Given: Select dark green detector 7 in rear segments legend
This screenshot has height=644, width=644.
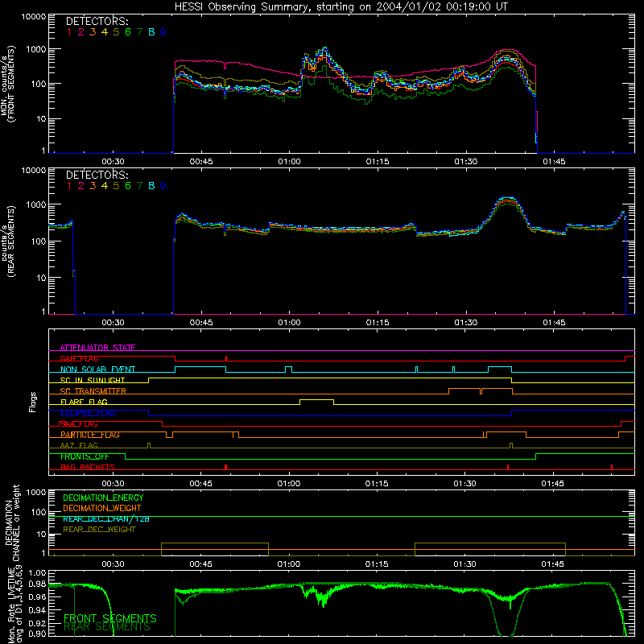Looking at the screenshot, I should click(x=139, y=186).
